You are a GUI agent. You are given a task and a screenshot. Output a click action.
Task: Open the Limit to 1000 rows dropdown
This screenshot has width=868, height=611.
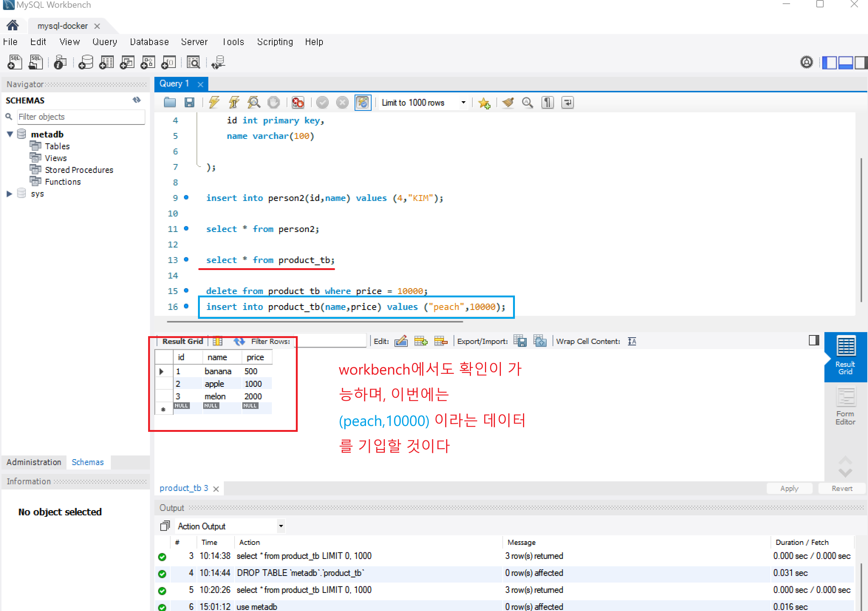pos(463,102)
